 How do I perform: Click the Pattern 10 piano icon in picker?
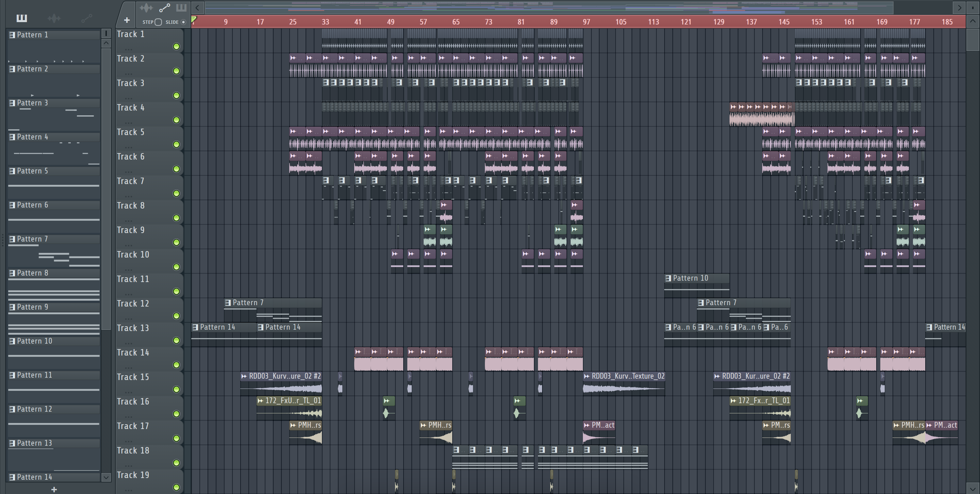[x=12, y=341]
